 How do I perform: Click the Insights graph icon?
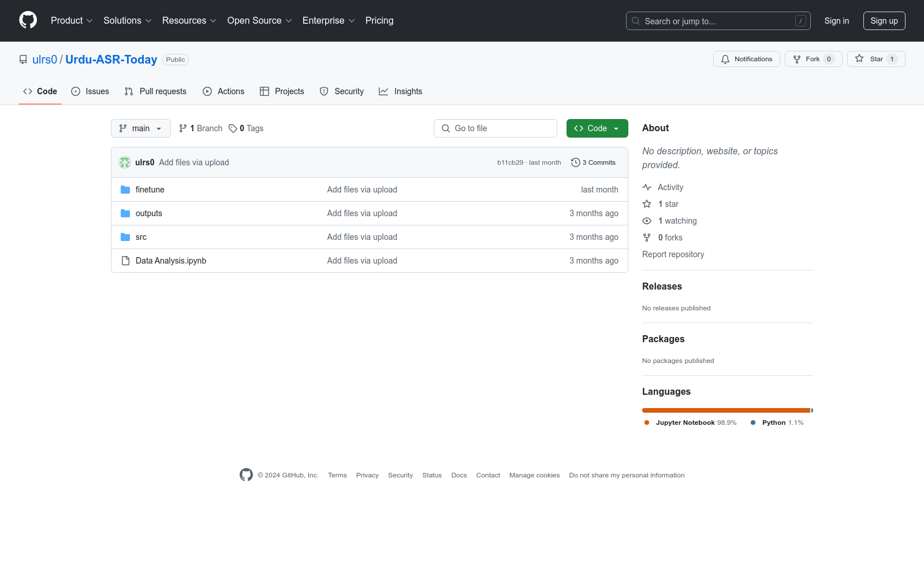[x=383, y=91]
